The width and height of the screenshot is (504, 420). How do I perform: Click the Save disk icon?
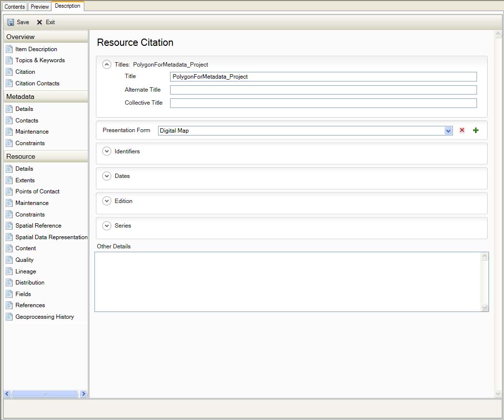coord(11,22)
